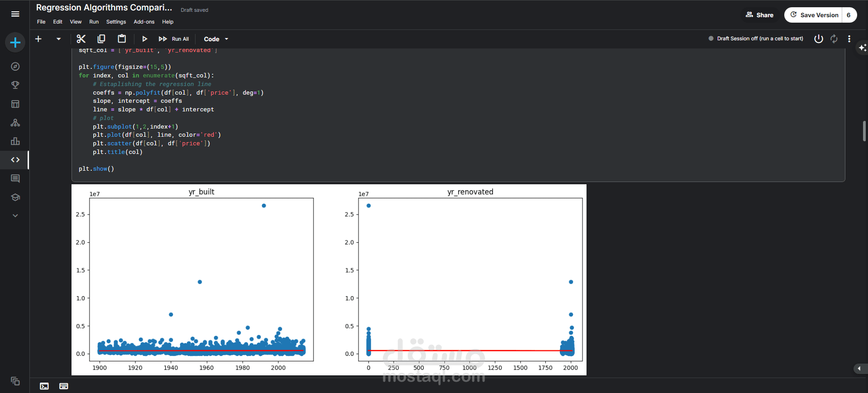868x393 pixels.
Task: Click the notebook title Regression Algorithms Compari...
Action: pos(104,8)
